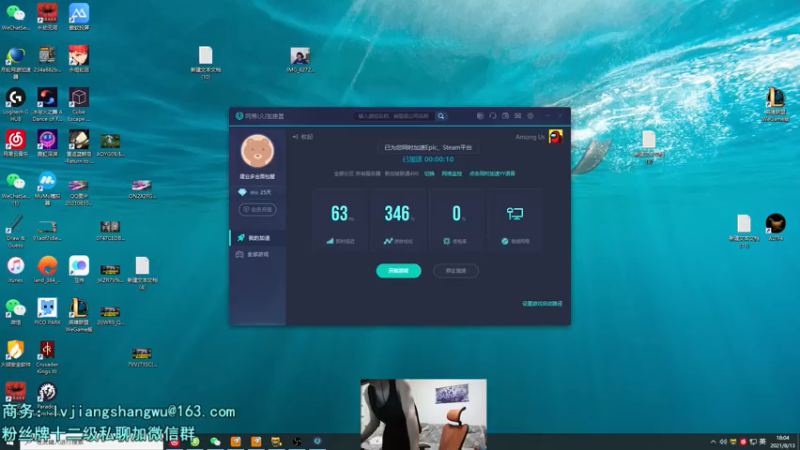Open A Dance of Fire and Ice icon
The image size is (800, 450).
[47, 105]
